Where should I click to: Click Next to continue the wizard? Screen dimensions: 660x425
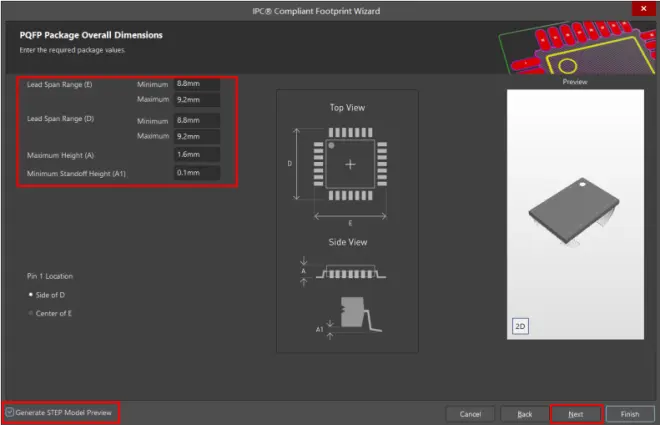(x=576, y=414)
